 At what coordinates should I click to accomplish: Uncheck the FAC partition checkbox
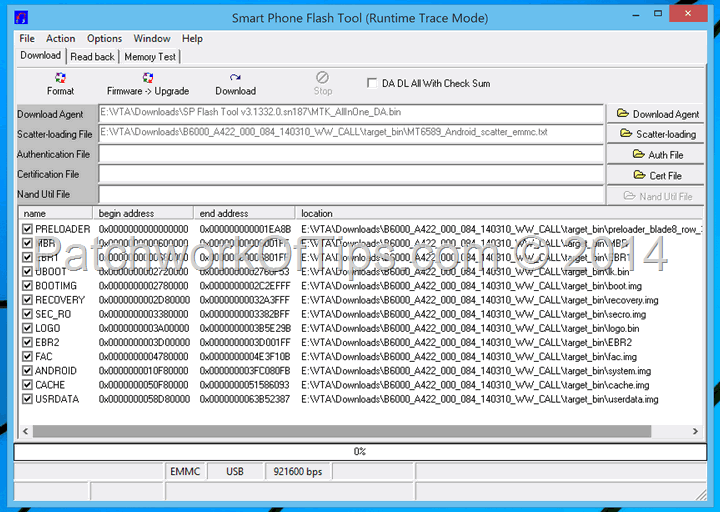(27, 356)
